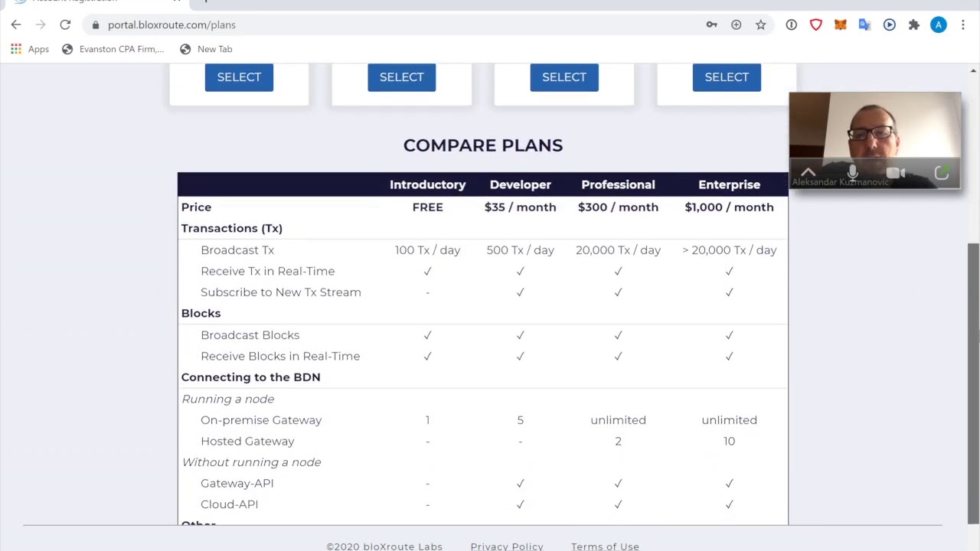
Task: Open saved passwords key icon
Action: pyautogui.click(x=712, y=25)
